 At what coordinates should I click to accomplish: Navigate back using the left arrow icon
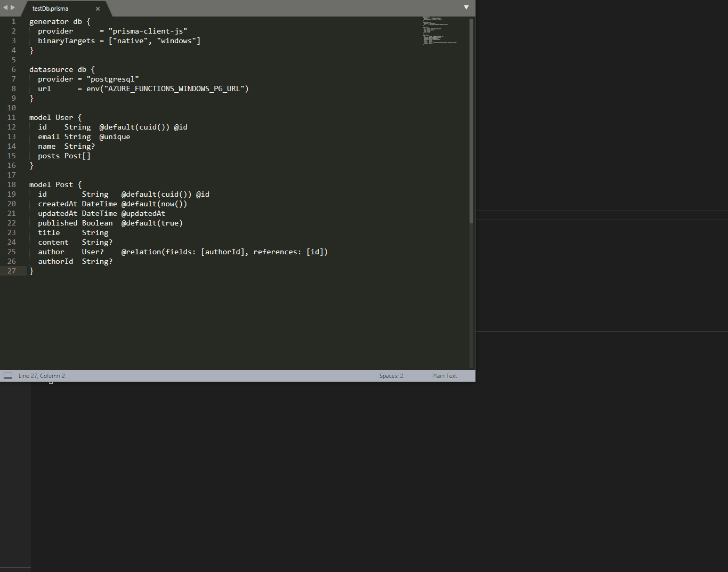5,8
